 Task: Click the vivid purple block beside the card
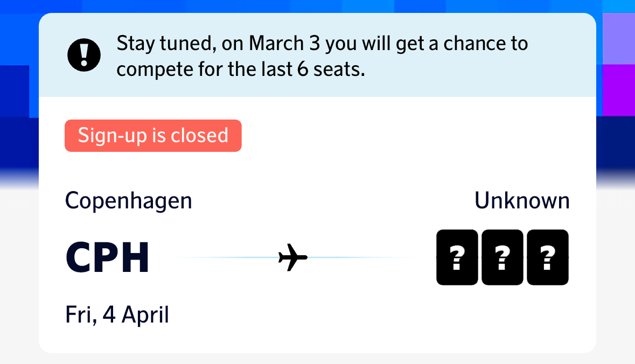pos(618,89)
